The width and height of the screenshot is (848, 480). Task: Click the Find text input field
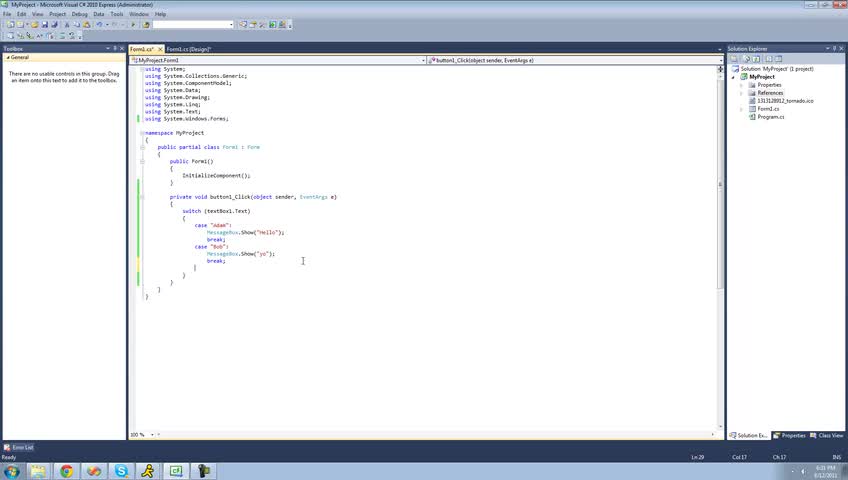190,24
